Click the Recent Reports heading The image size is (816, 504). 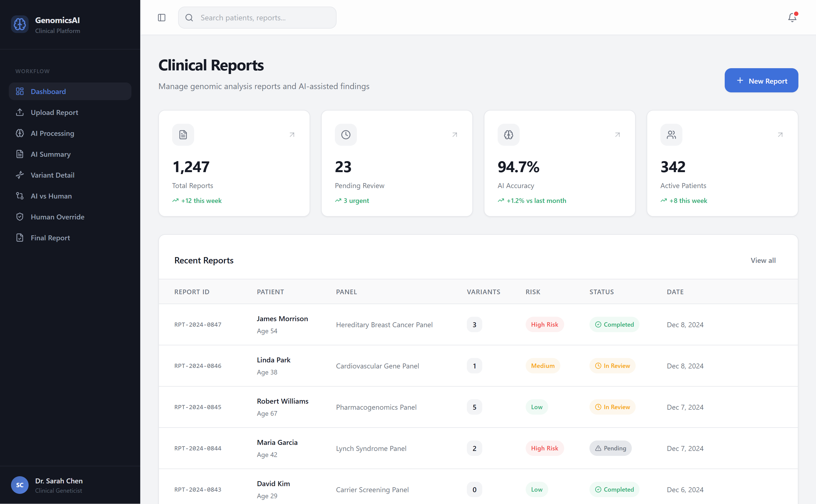click(x=204, y=260)
